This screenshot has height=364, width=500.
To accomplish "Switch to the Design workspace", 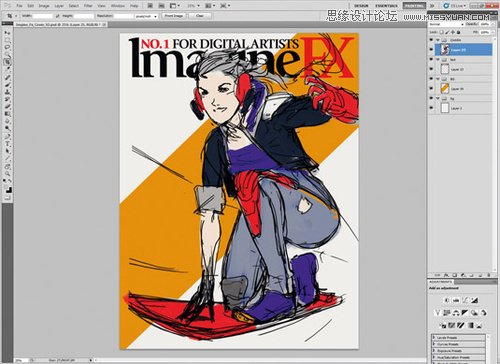I will tap(361, 6).
